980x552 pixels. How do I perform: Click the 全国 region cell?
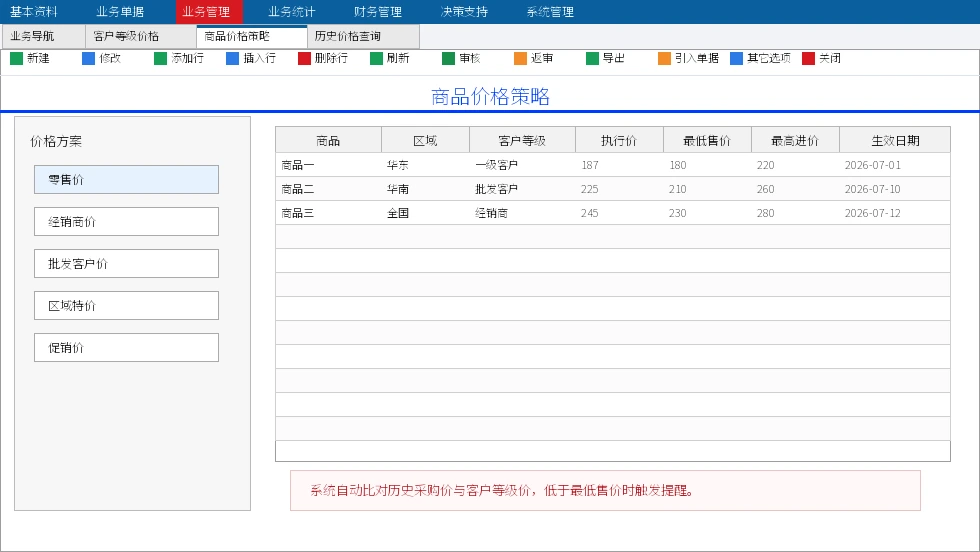point(425,213)
